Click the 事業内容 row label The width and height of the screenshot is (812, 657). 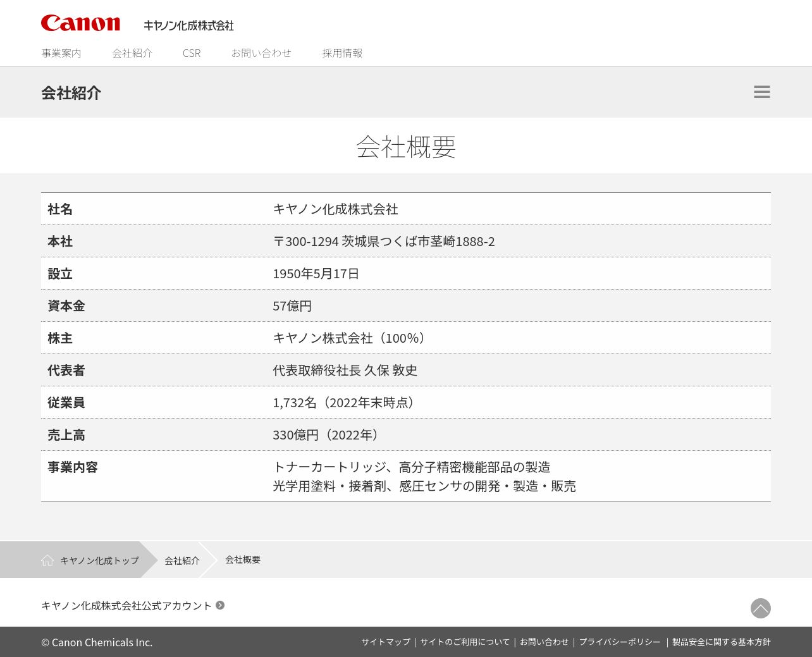coord(73,467)
